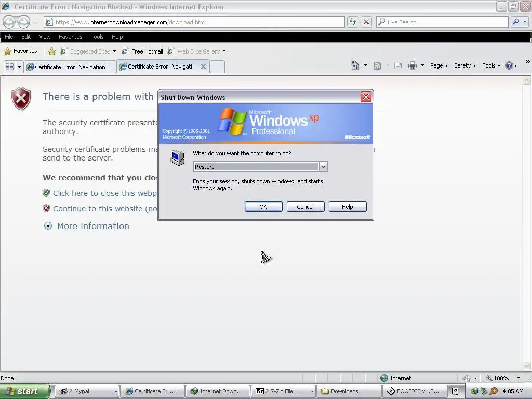
Task: Click 'Continue to this website' link
Action: (x=105, y=209)
